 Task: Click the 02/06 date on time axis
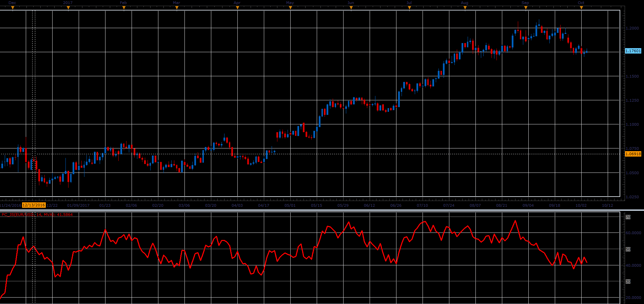tap(131, 205)
